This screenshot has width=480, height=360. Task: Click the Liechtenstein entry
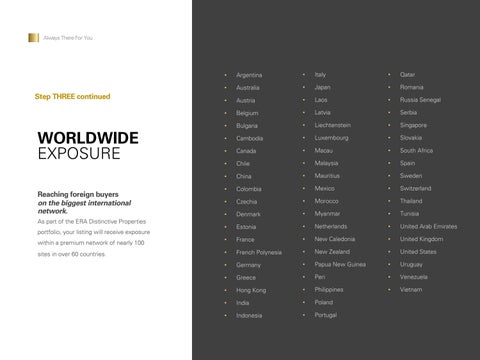333,125
